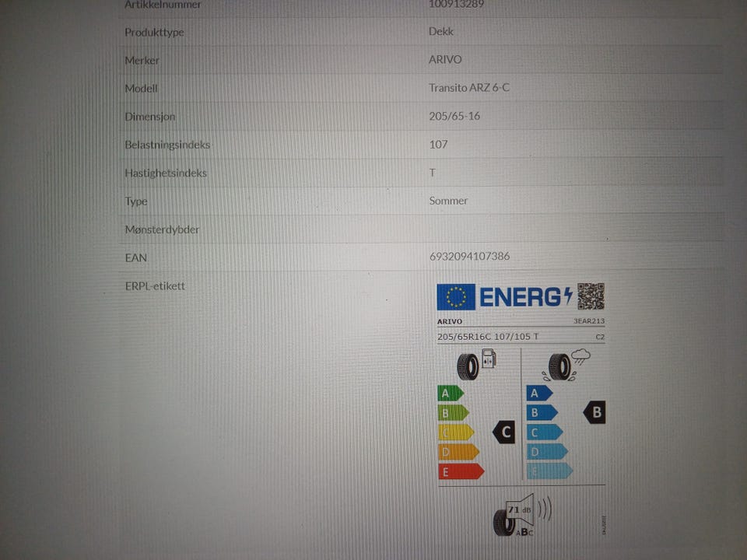Click the 3EAR213 code on the label
747x560 pixels.
point(589,321)
